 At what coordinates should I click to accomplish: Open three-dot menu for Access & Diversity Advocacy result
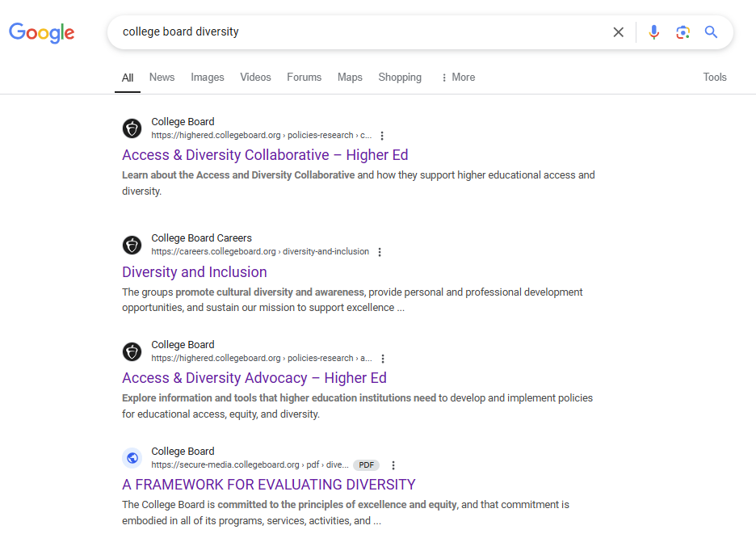pos(383,359)
